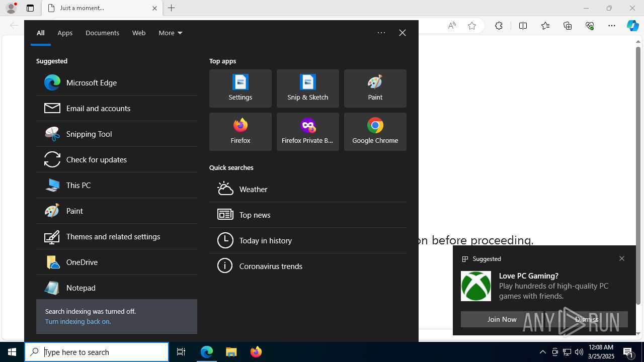Open Edge from the taskbar

point(207,352)
